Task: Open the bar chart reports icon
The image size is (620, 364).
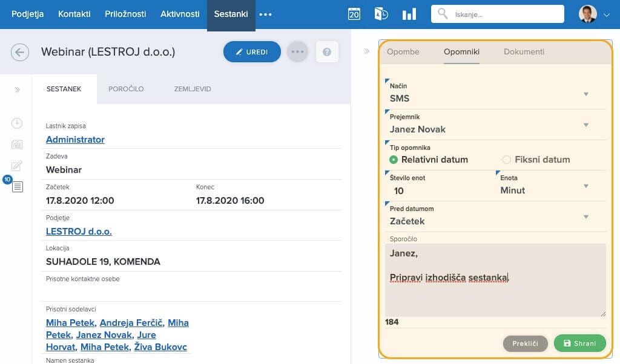Action: 409,15
